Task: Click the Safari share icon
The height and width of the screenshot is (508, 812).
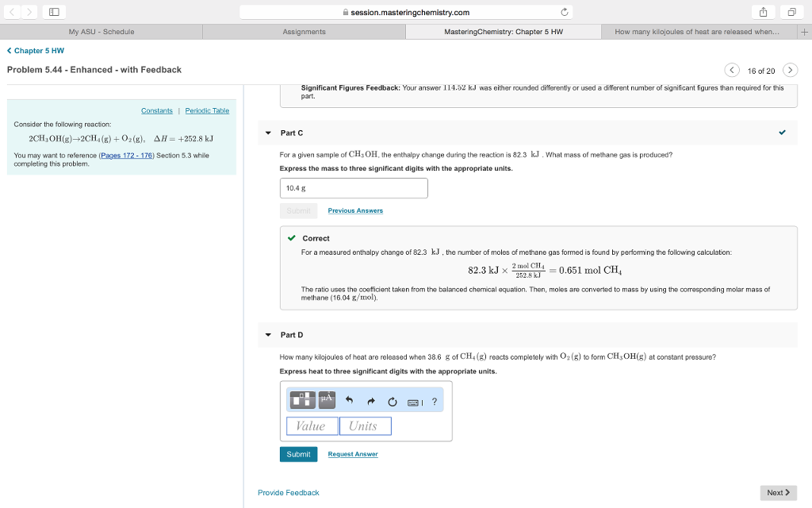Action: pyautogui.click(x=762, y=12)
